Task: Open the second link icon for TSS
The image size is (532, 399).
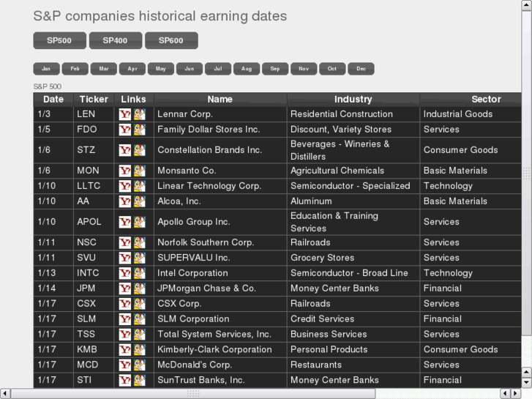Action: pos(140,334)
